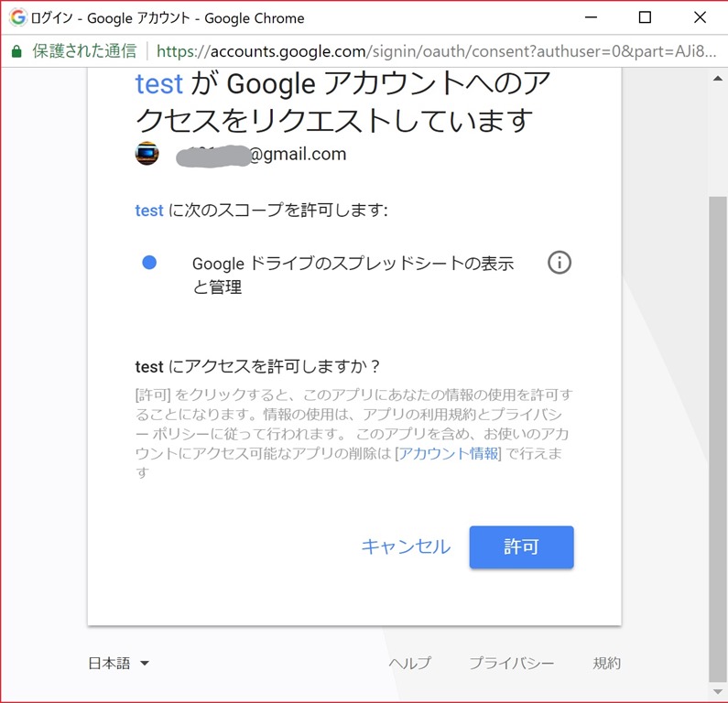Follow the アカウント情報 link

(x=448, y=454)
